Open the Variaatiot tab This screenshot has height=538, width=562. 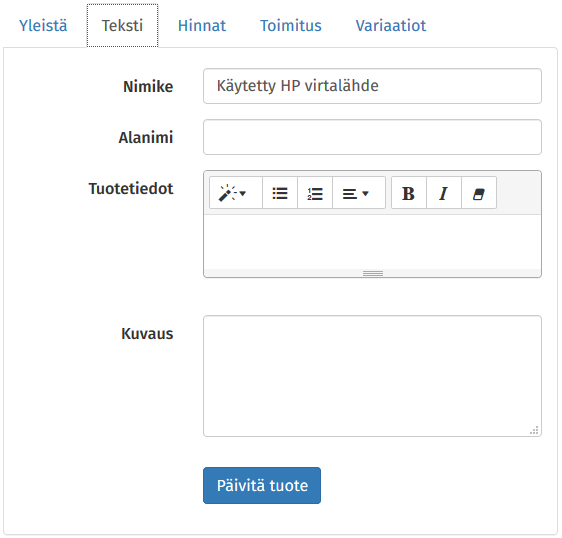click(x=391, y=26)
